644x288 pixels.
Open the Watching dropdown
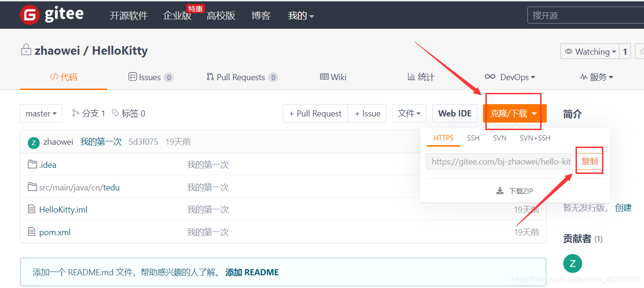[590, 51]
